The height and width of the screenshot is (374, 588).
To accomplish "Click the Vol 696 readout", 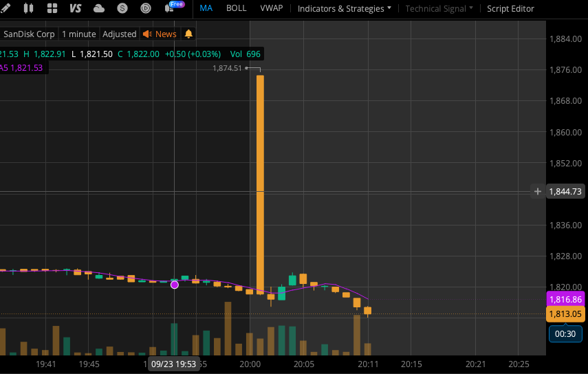I will coord(246,54).
